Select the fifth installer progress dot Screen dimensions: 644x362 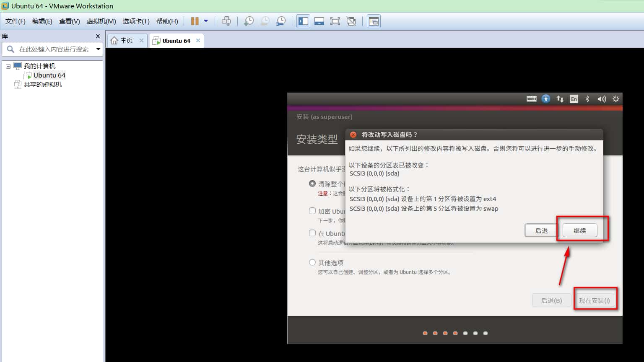point(465,333)
